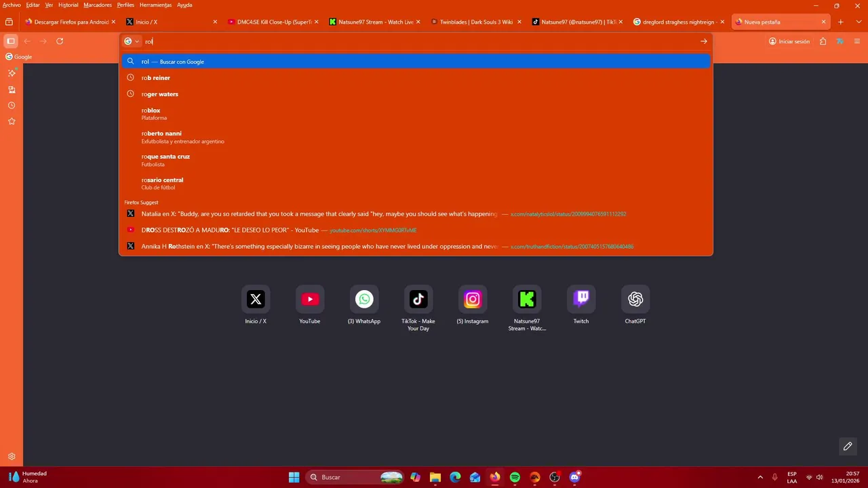The image size is (868, 488).
Task: Open bookmarks star sidebar icon
Action: tap(12, 121)
